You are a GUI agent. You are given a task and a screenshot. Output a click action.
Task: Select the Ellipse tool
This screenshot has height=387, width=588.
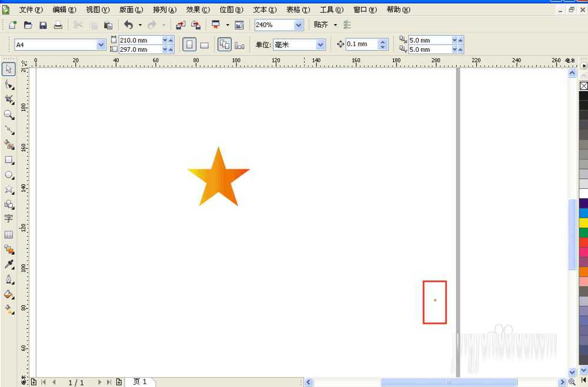9,175
